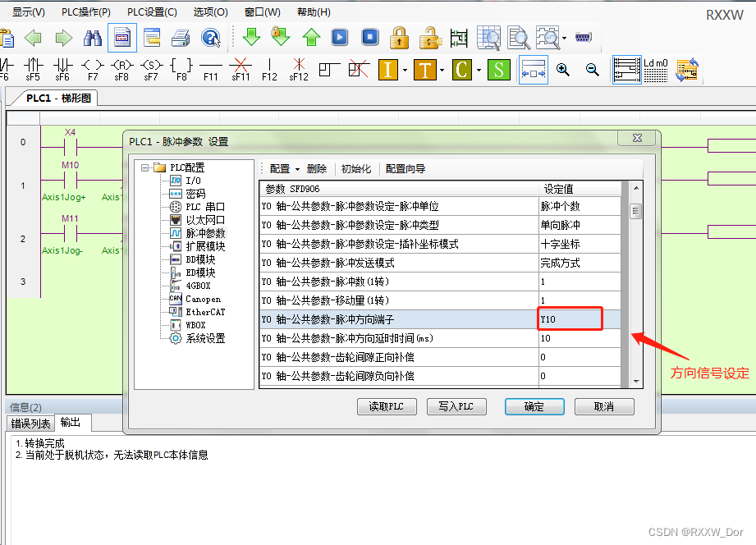The height and width of the screenshot is (545, 756).
Task: Click the zoom in magnifier icon
Action: (562, 70)
